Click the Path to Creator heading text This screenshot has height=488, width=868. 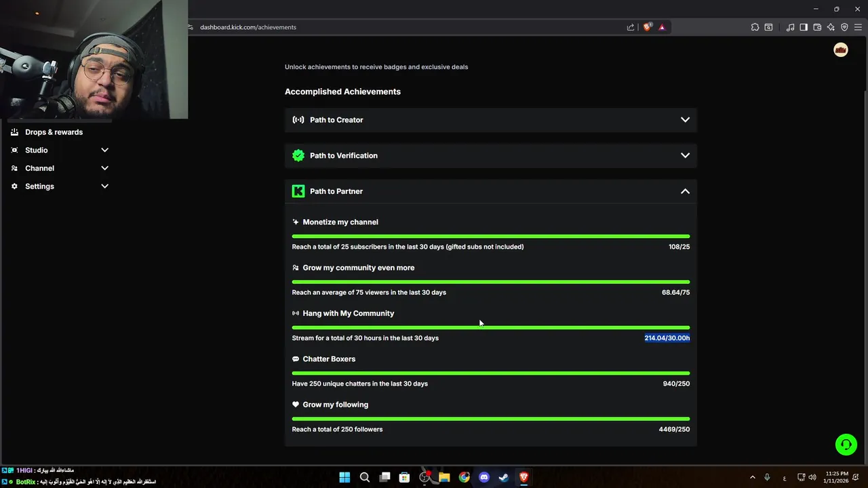(336, 120)
